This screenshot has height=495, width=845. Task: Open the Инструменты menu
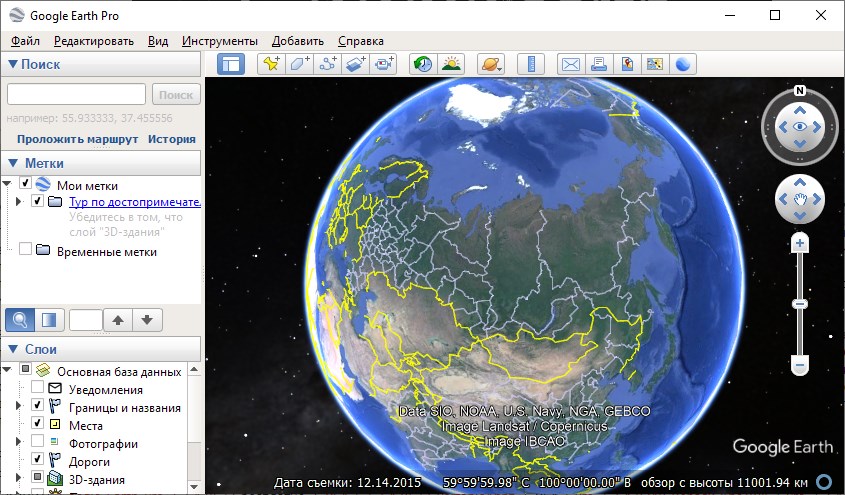point(219,41)
